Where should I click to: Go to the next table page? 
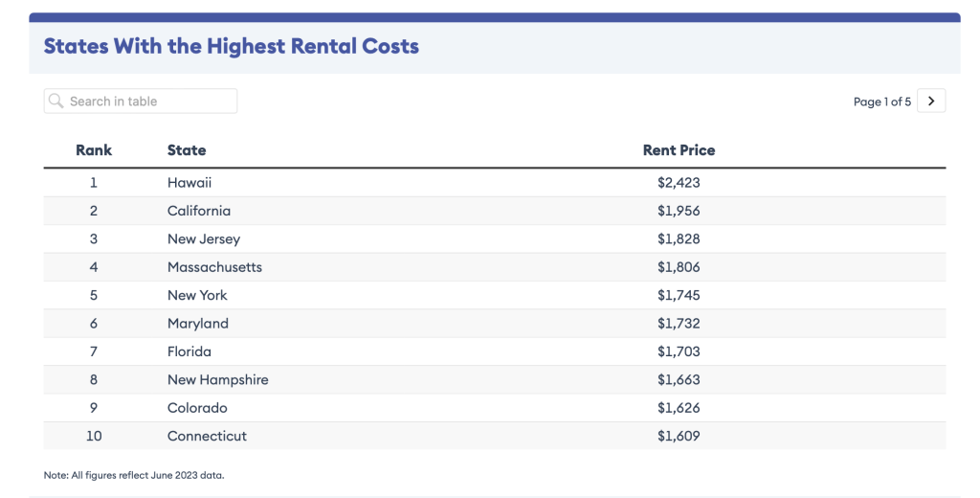(930, 101)
